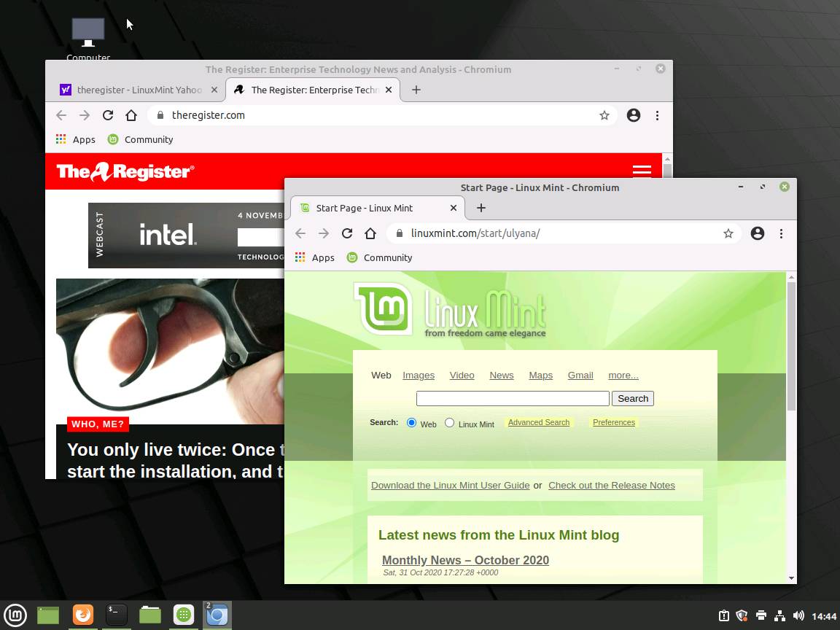Close the Start Page - Linux Mint tab
The width and height of the screenshot is (840, 630).
454,208
